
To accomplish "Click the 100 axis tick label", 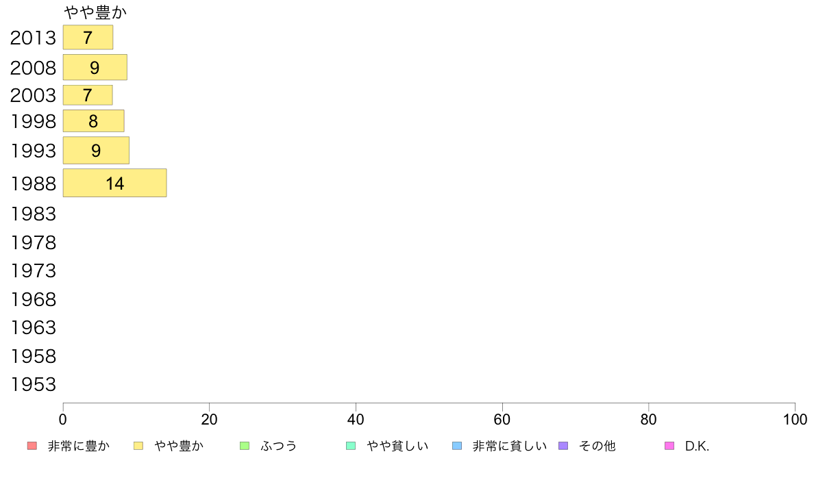I will pyautogui.click(x=795, y=419).
